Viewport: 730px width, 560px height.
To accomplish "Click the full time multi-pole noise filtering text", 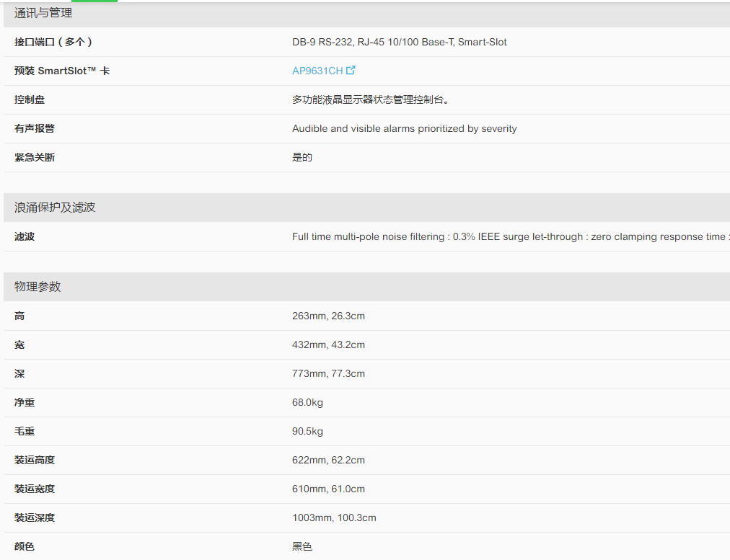I will [x=509, y=236].
